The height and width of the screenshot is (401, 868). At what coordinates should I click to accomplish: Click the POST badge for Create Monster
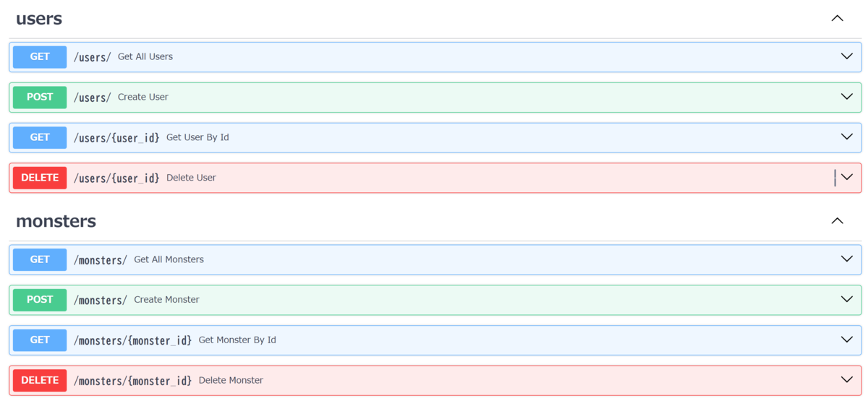[40, 299]
